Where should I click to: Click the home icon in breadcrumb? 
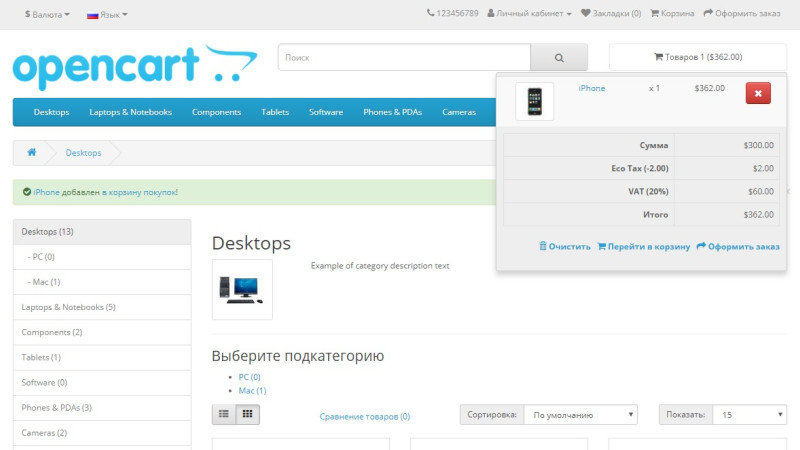32,152
